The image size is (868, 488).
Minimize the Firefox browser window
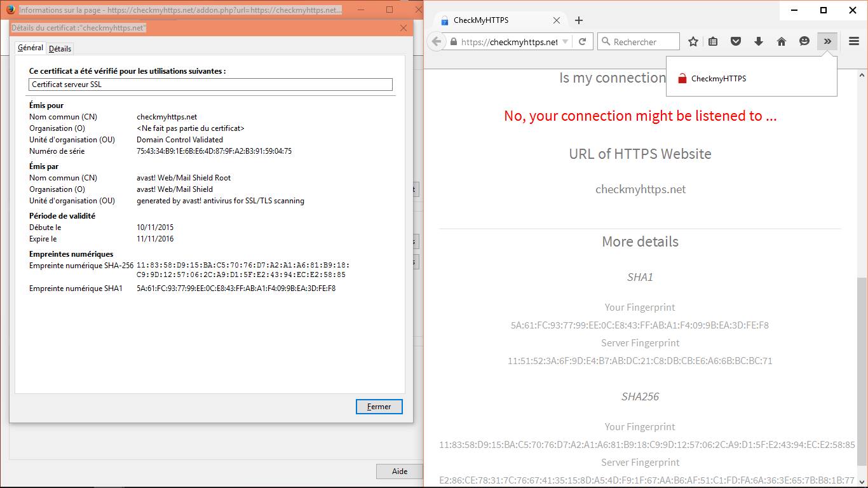point(794,10)
